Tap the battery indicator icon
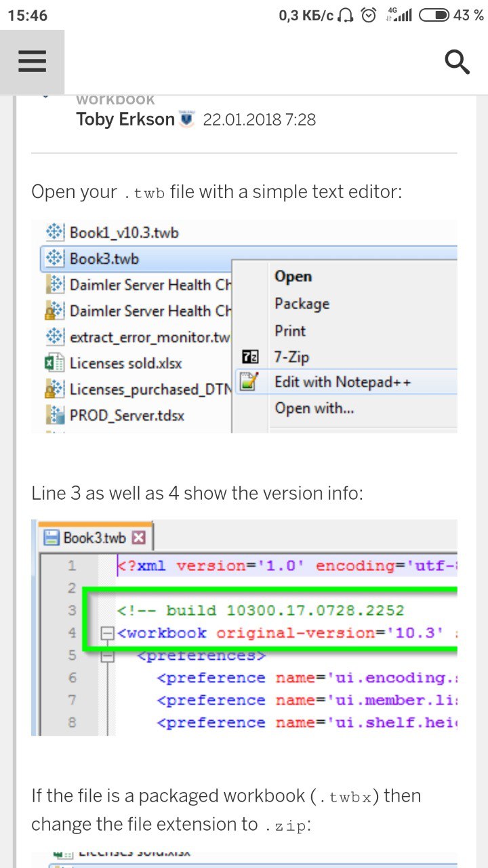Viewport: 488px width, 868px height. click(434, 15)
